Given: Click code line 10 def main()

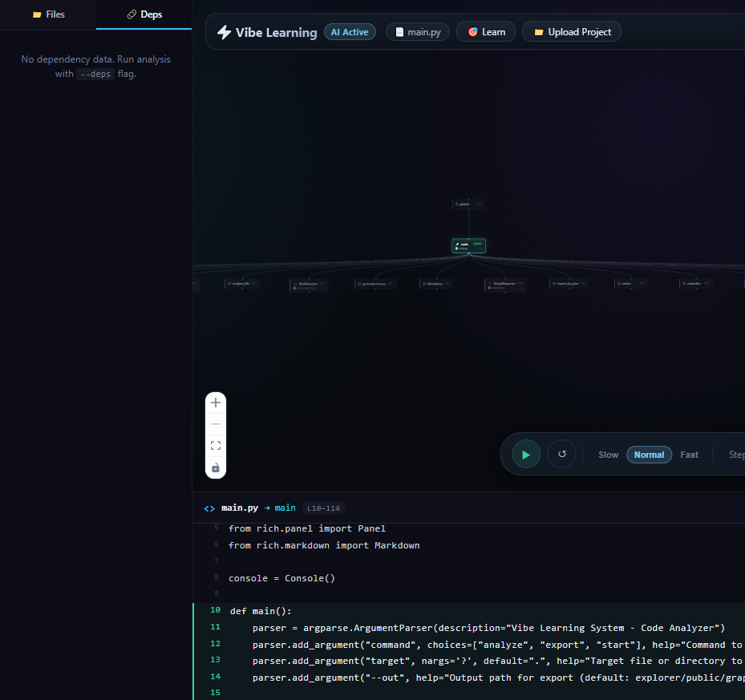Looking at the screenshot, I should pyautogui.click(x=261, y=611).
